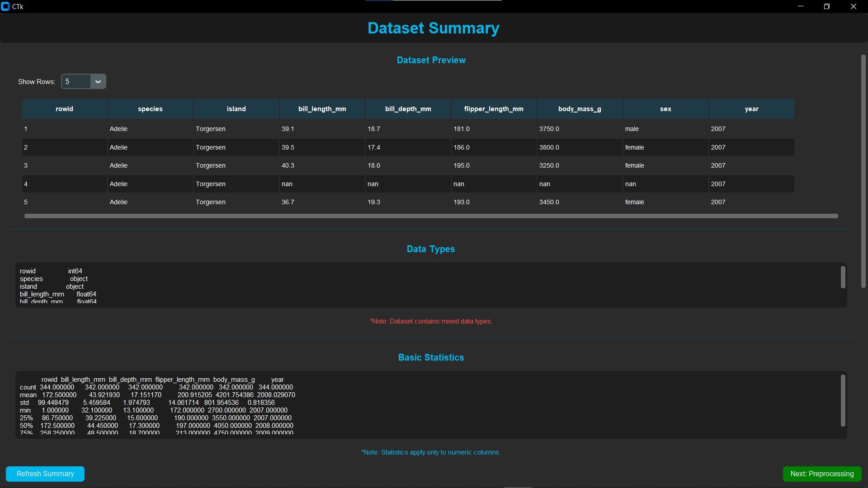This screenshot has width=868, height=488.
Task: Click the Data Types heading
Action: 431,249
